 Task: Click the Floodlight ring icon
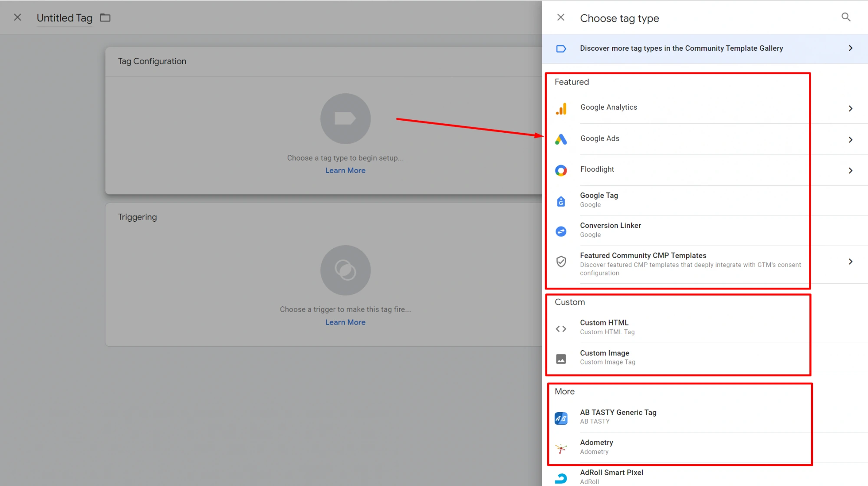[561, 171]
